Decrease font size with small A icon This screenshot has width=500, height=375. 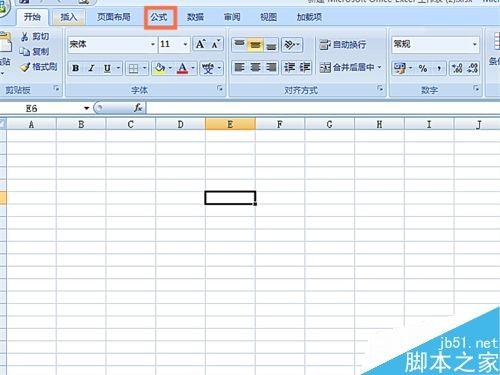click(216, 44)
